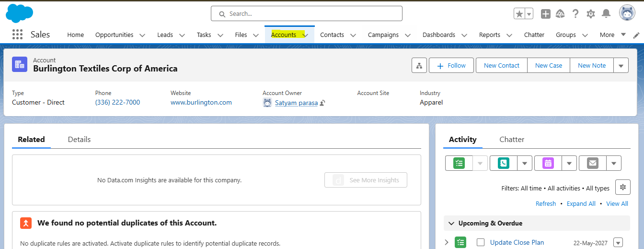Click the Account Owner avatar icon
The height and width of the screenshot is (249, 644).
coord(267,103)
